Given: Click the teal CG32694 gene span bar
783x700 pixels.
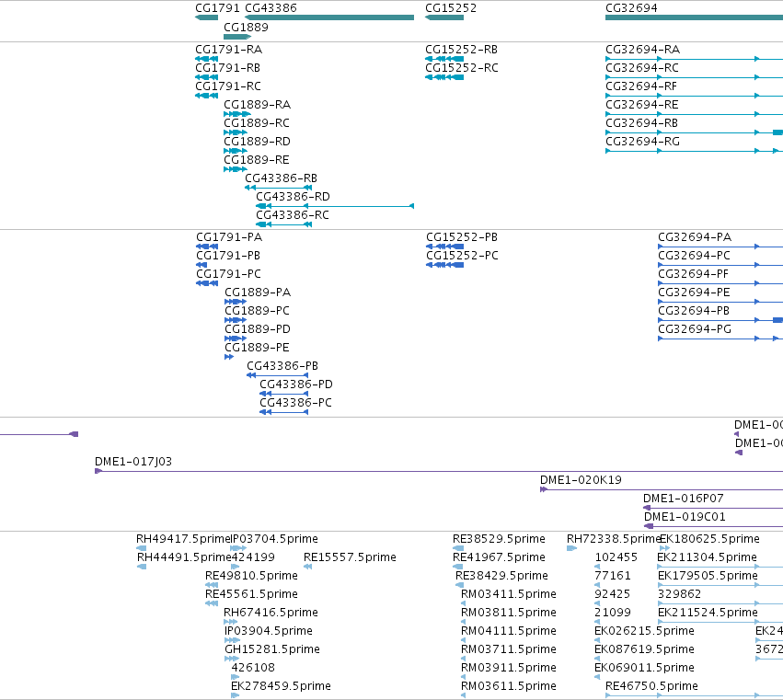Looking at the screenshot, I should pyautogui.click(x=694, y=17).
